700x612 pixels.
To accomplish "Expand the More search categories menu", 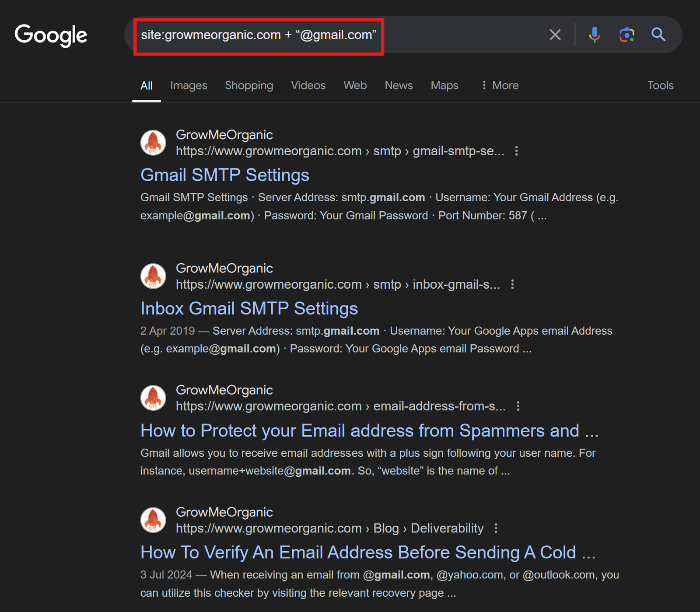I will click(x=500, y=85).
